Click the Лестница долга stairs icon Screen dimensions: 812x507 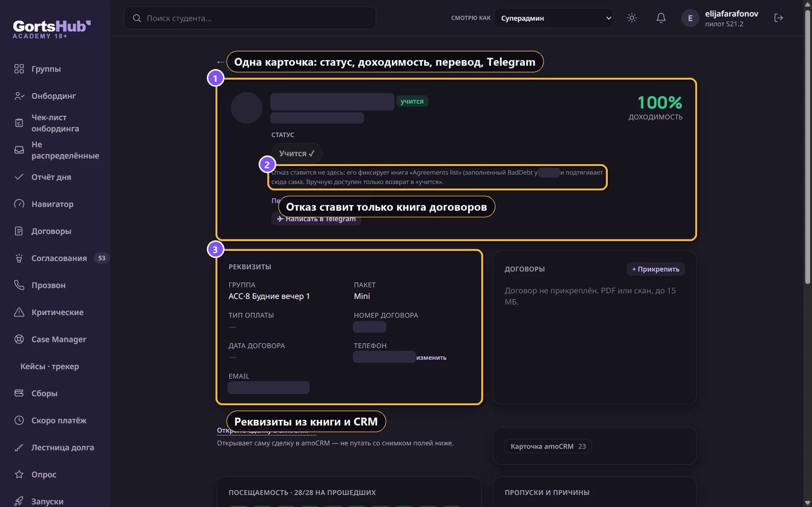[19, 447]
